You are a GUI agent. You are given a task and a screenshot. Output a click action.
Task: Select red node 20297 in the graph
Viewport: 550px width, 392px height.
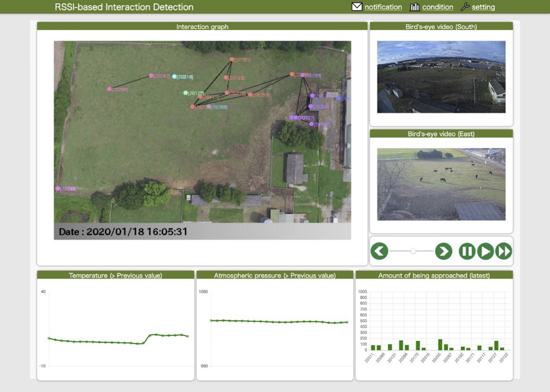[250, 95]
